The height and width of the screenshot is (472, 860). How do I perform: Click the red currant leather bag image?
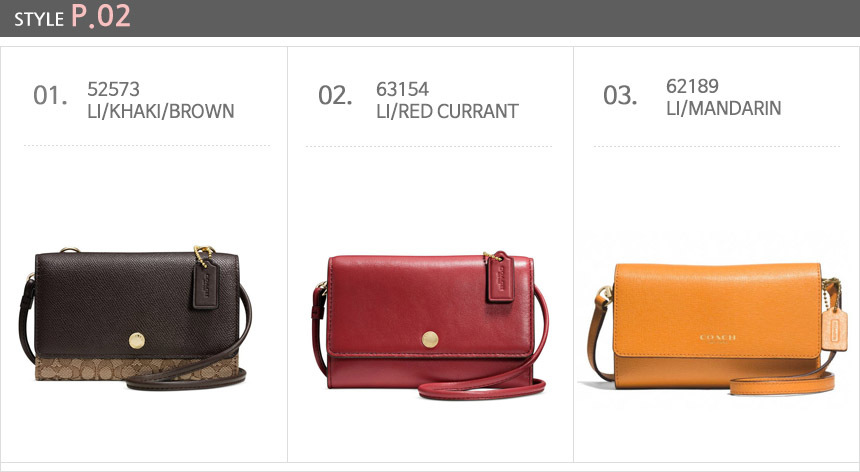[429, 326]
